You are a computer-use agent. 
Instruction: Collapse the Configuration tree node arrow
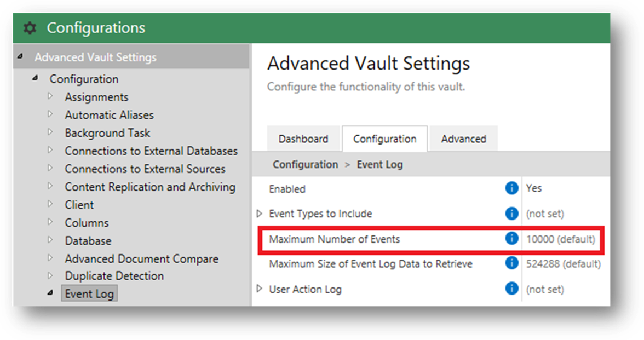[35, 77]
